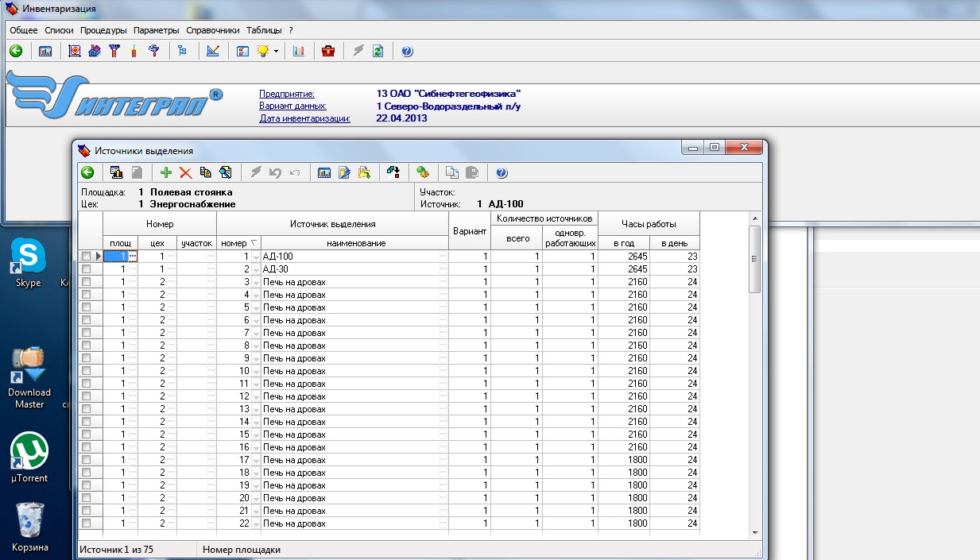Click the tree structure icon in main toolbar
Viewport: 980px width, 560px height.
[x=183, y=52]
